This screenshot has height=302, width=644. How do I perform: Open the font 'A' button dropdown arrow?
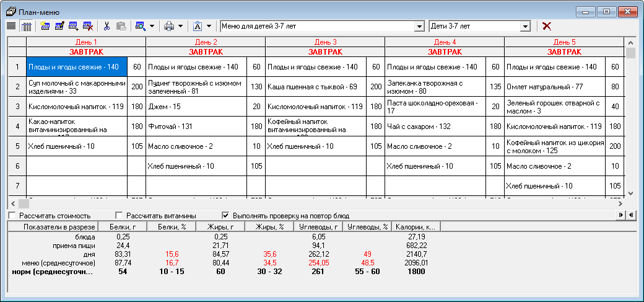click(209, 26)
